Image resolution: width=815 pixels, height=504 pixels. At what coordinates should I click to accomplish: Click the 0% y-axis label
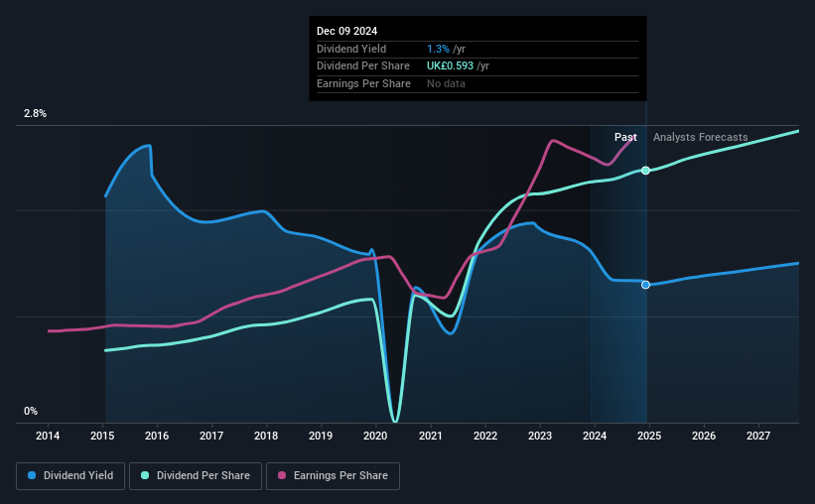[x=31, y=411]
